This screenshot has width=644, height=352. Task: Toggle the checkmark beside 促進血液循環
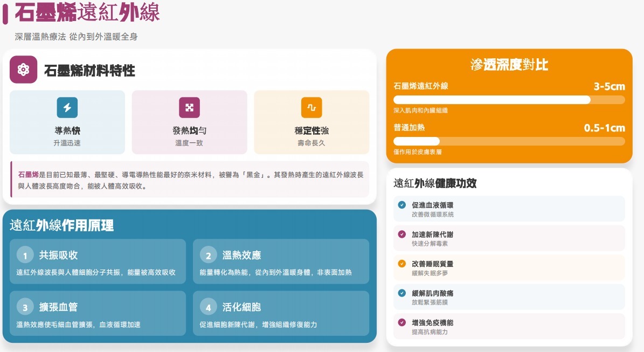click(401, 205)
